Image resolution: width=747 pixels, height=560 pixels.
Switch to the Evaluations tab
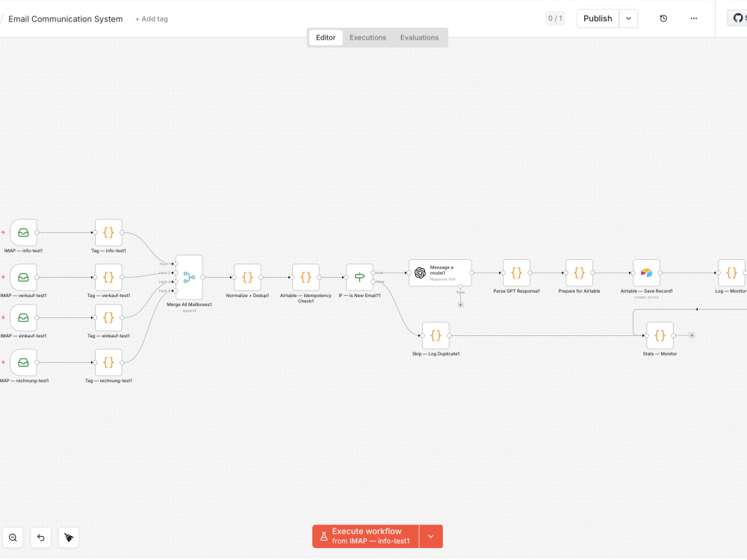click(419, 37)
